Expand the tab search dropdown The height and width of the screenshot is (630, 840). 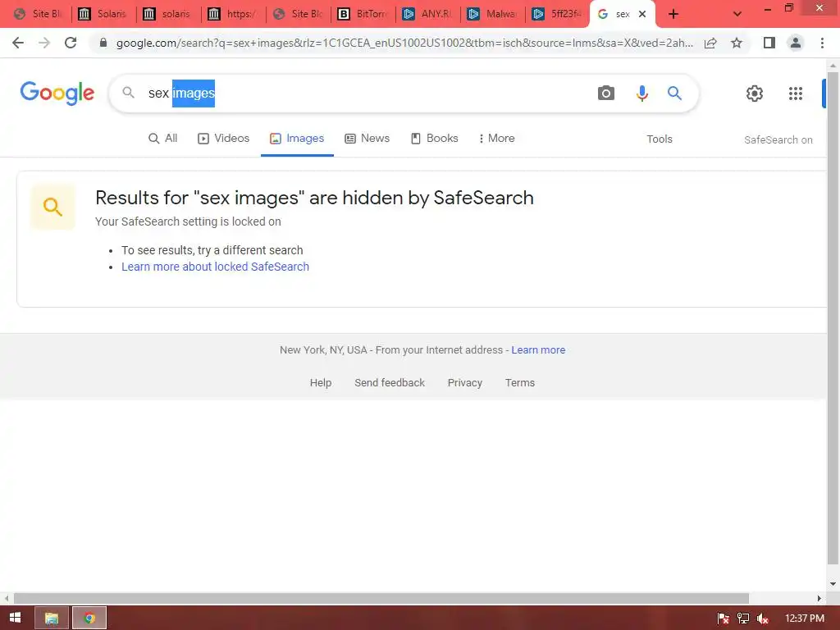737,14
